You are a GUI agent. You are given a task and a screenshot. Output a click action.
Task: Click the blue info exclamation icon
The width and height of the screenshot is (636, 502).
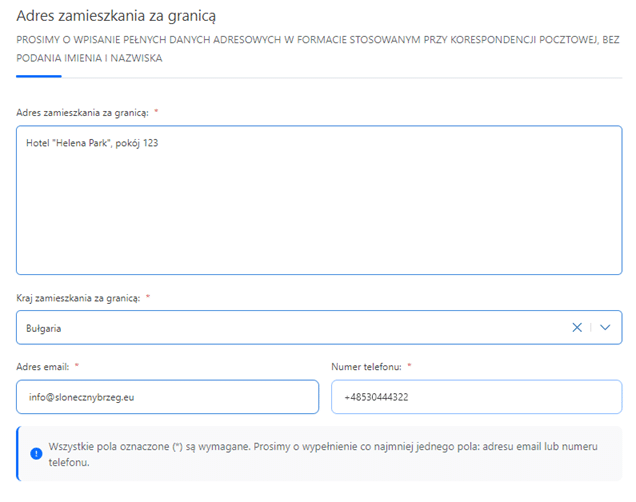(x=36, y=453)
